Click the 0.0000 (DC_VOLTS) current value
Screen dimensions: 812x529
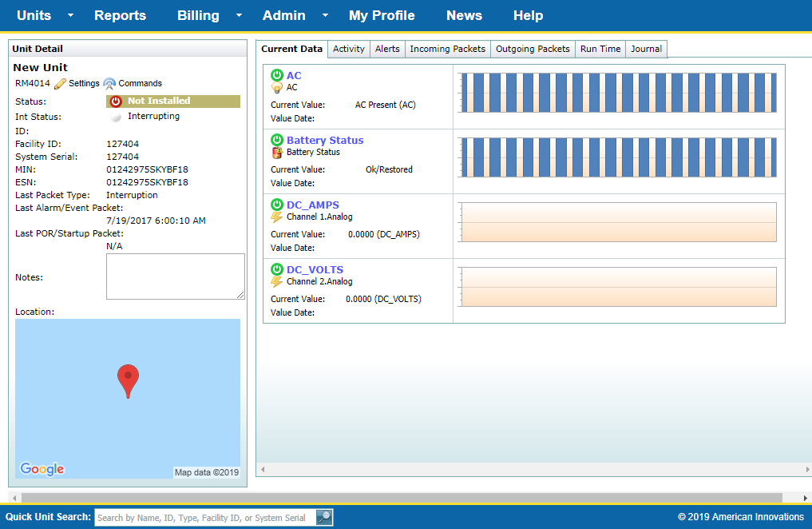[384, 299]
